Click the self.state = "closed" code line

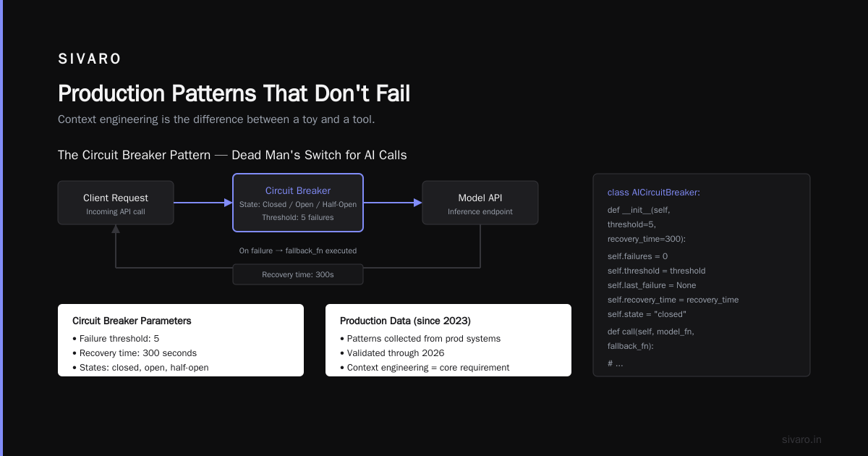pos(647,314)
